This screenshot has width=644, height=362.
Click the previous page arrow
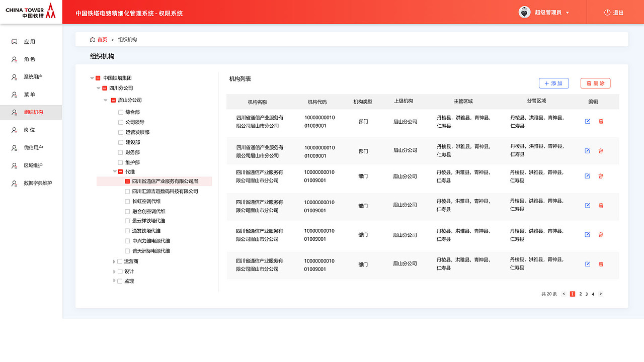563,294
